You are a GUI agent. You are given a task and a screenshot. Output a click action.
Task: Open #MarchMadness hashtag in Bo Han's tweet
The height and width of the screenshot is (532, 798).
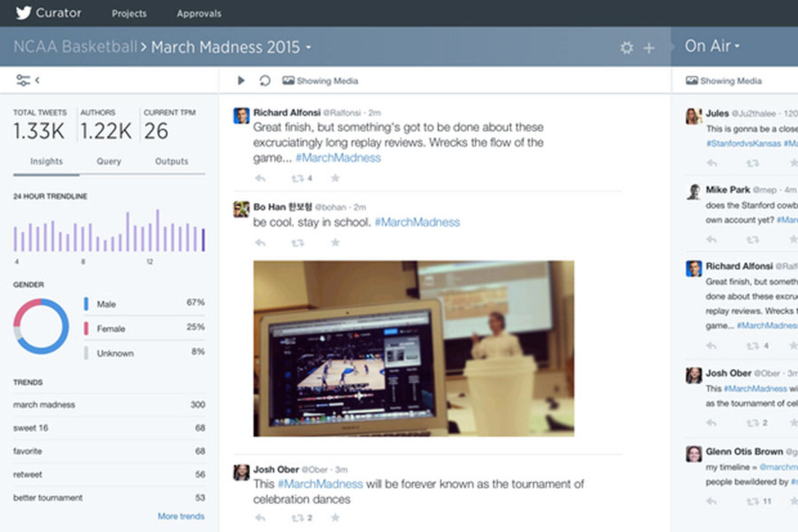point(417,222)
